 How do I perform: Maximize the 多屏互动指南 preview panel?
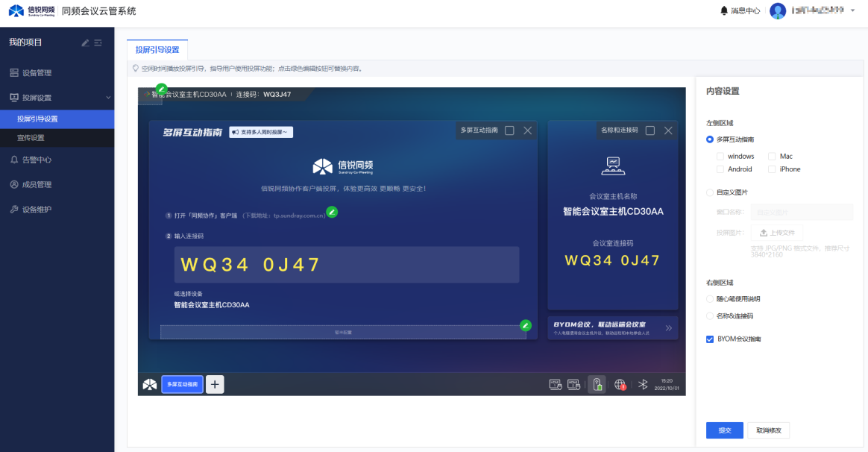pyautogui.click(x=510, y=131)
